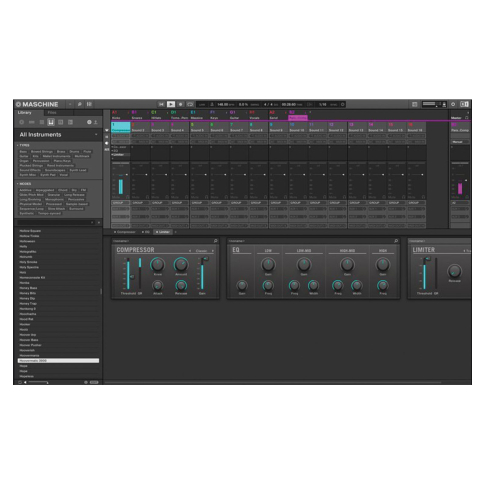This screenshot has width=485, height=485.
Task: Select the Sound 12 channel header
Action: click(x=337, y=127)
